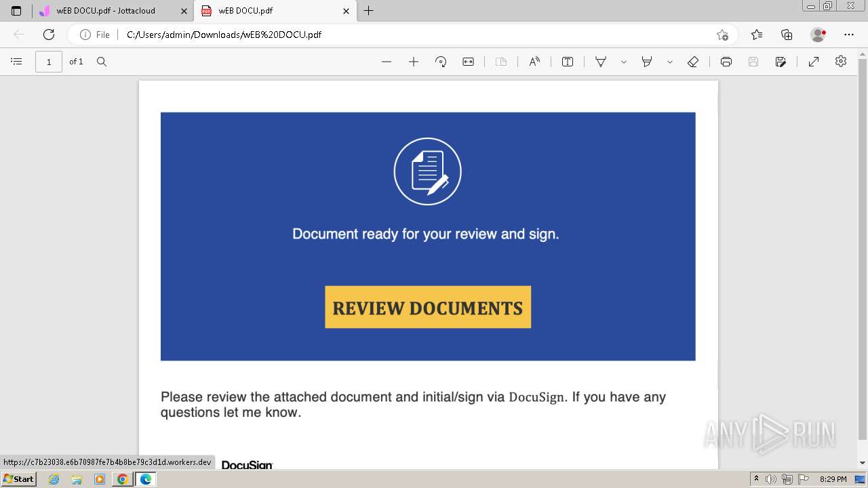Viewport: 868px width, 488px height.
Task: Open the tab actions menu icon
Action: pos(16,11)
